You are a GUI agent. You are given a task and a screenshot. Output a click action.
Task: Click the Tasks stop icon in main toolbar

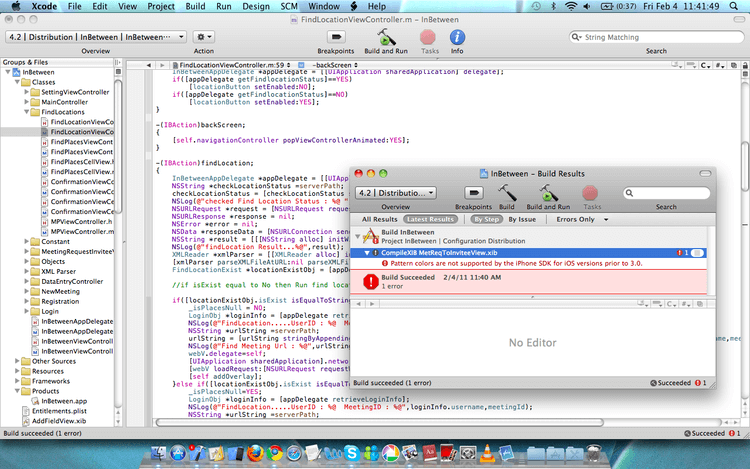428,37
